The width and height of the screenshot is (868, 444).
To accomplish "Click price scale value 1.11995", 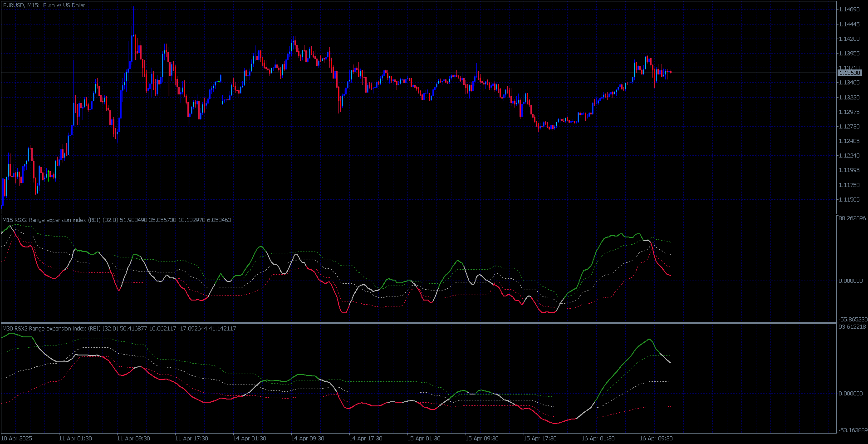I will pos(849,170).
